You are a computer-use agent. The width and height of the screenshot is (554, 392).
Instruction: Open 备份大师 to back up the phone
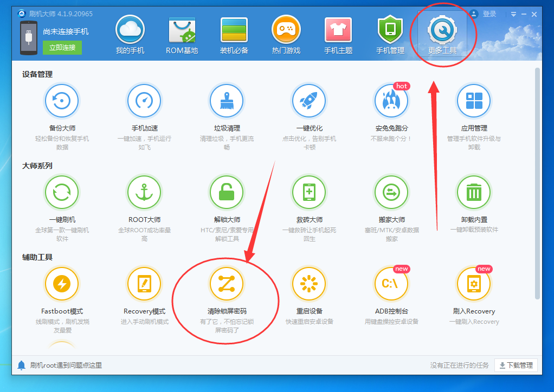(x=61, y=100)
